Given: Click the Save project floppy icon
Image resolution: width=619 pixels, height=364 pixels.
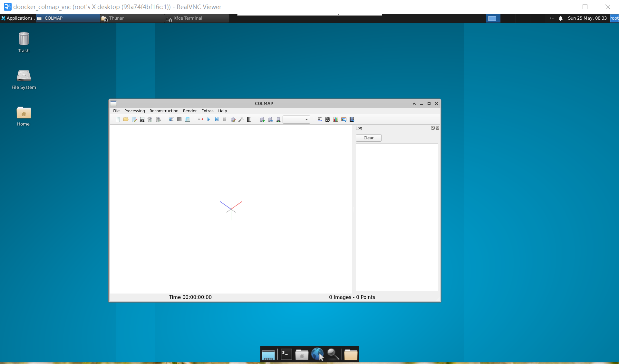Looking at the screenshot, I should click(142, 119).
